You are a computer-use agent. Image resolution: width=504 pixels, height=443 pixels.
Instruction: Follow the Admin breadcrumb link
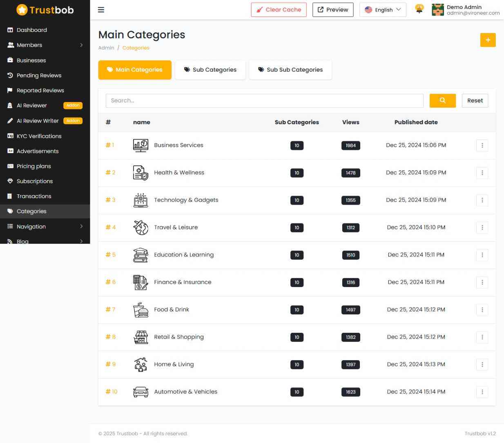coord(106,48)
